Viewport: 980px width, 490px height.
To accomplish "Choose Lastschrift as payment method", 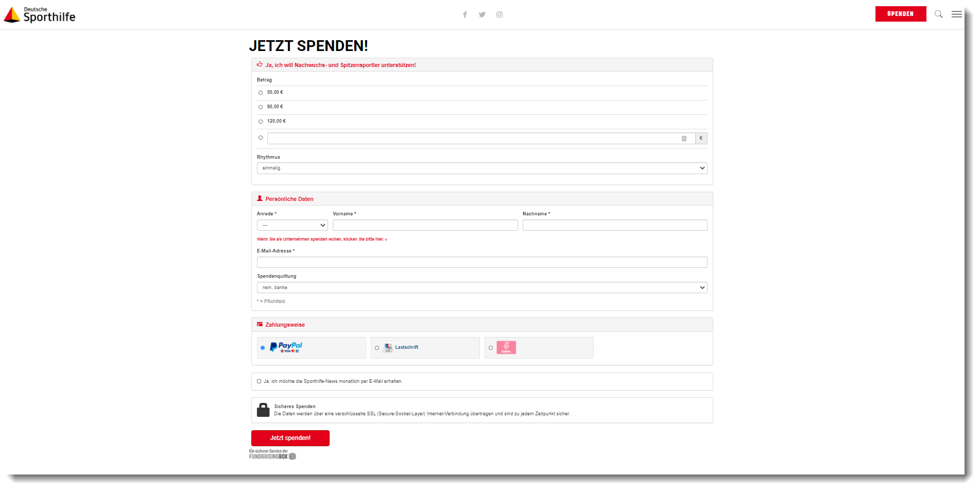I will [376, 347].
